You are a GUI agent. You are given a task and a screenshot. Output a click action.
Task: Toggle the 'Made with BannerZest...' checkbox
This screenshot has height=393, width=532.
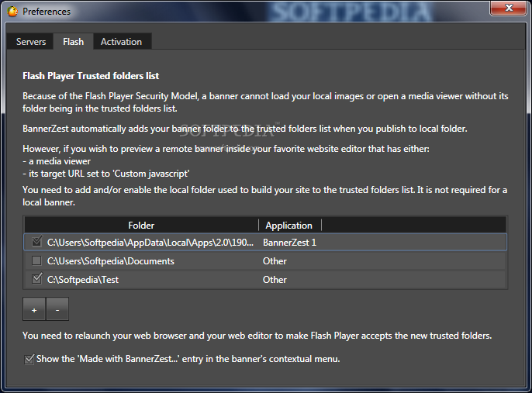pyautogui.click(x=29, y=359)
